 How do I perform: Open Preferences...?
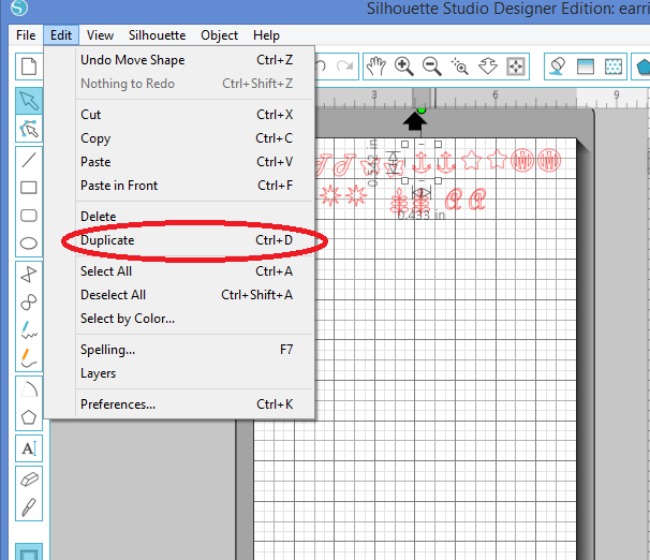tap(187, 404)
